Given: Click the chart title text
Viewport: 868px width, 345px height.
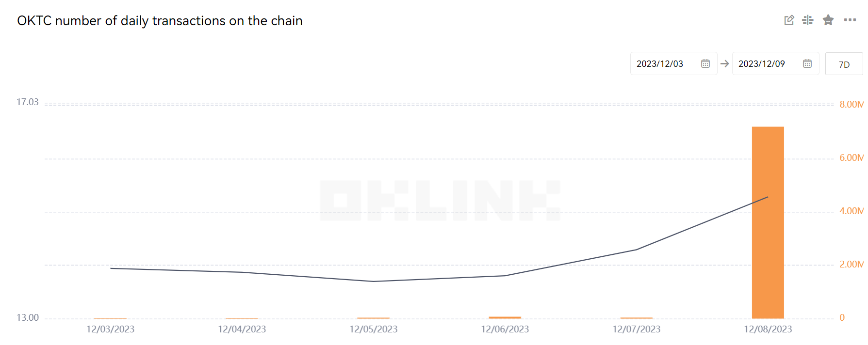Looking at the screenshot, I should pyautogui.click(x=160, y=21).
